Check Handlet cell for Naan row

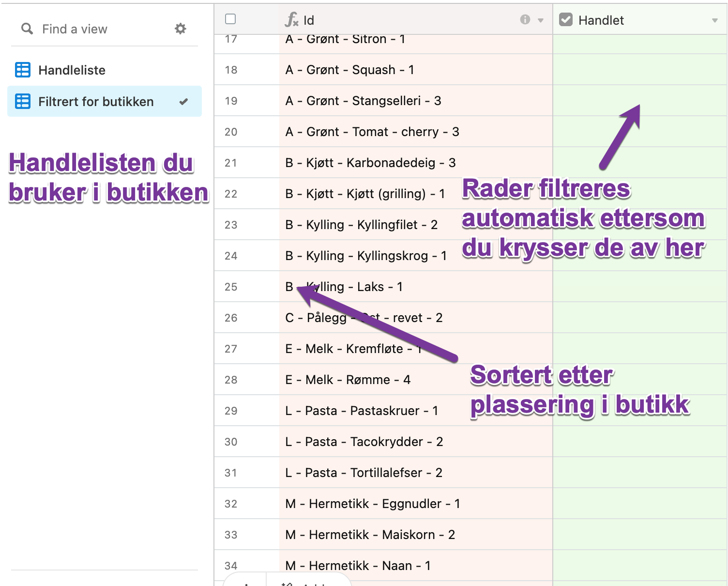tap(640, 566)
